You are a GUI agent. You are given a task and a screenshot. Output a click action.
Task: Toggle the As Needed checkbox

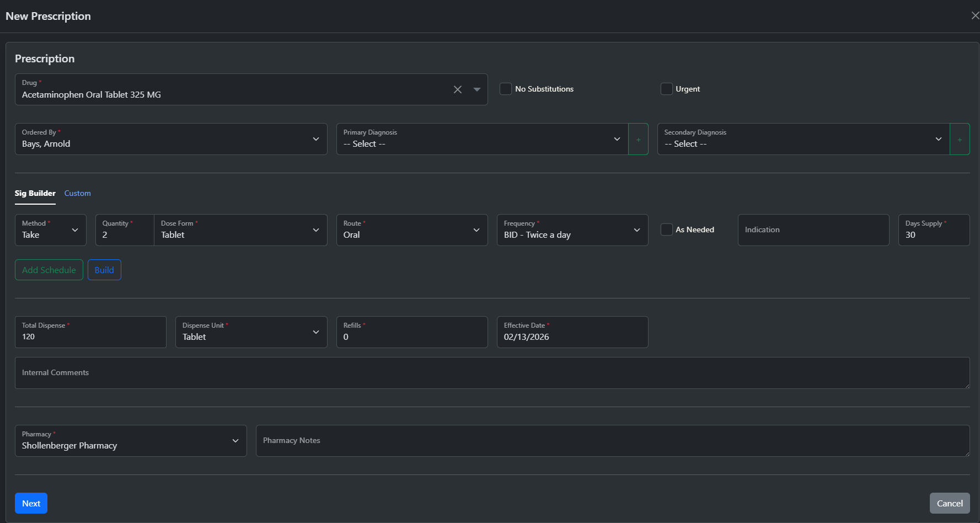coord(666,230)
